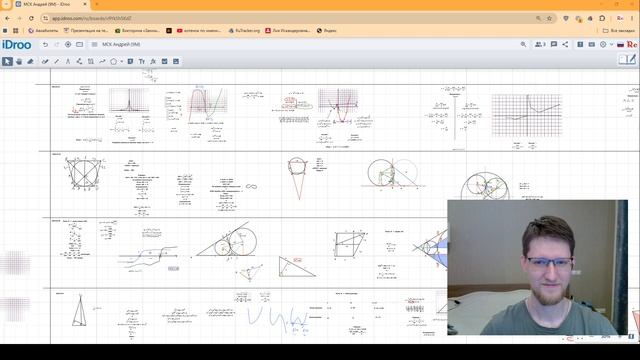Center view with target icon
The image size is (640, 360).
coord(68,44)
